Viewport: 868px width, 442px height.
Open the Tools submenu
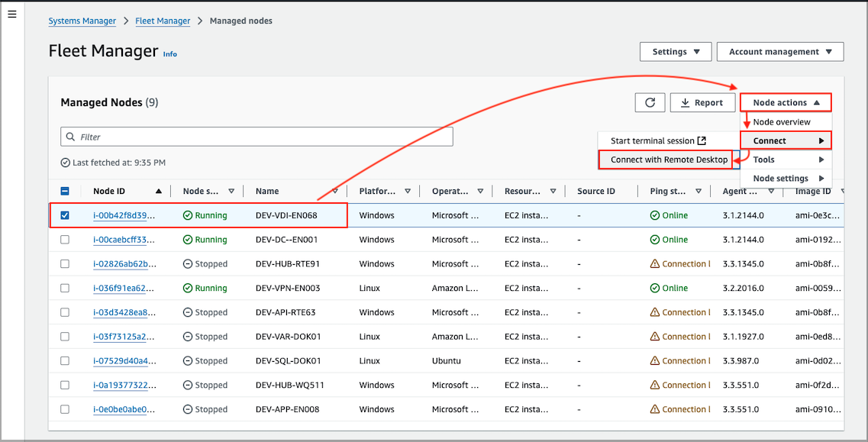(x=786, y=160)
